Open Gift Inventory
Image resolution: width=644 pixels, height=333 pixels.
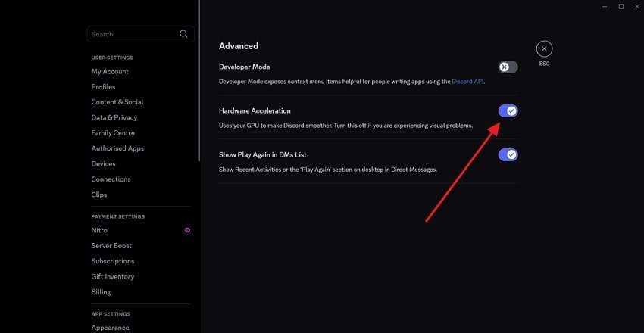click(x=113, y=277)
